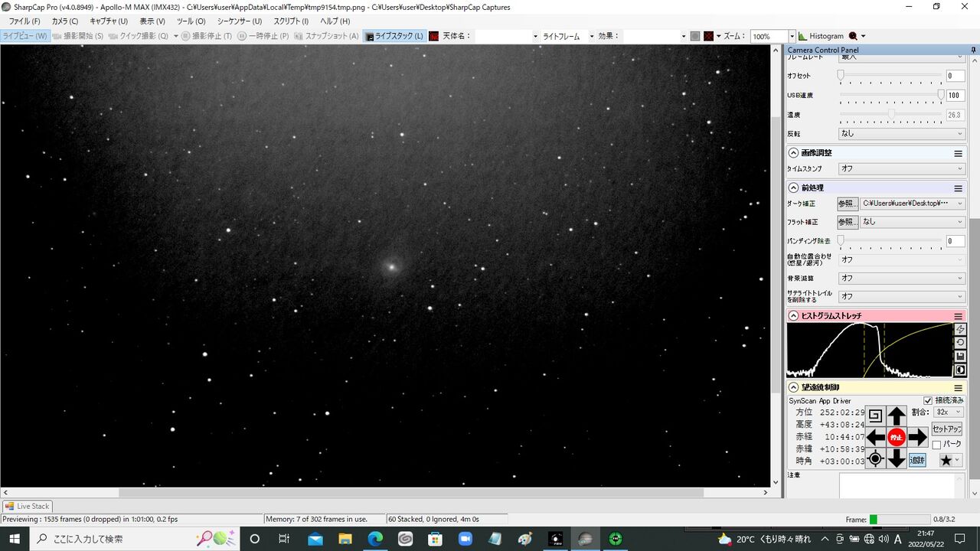Open the タイムスタンプ dropdown
The height and width of the screenshot is (551, 980).
click(x=902, y=168)
